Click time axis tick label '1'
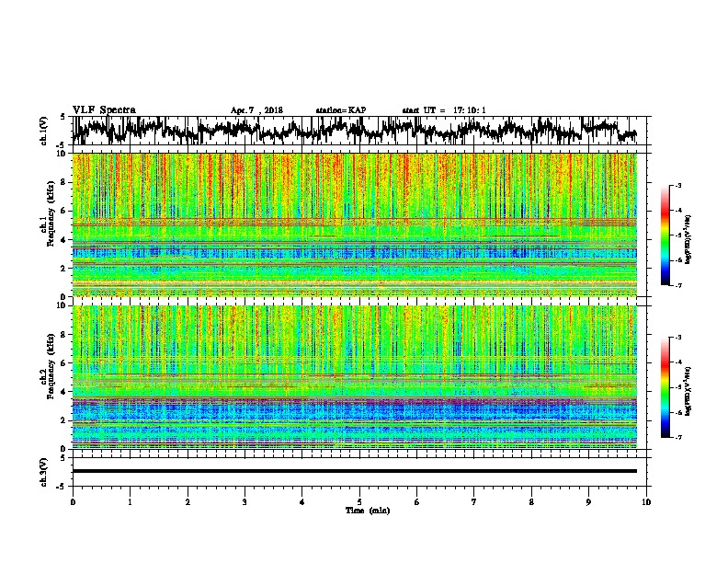The image size is (728, 563). pos(130,502)
